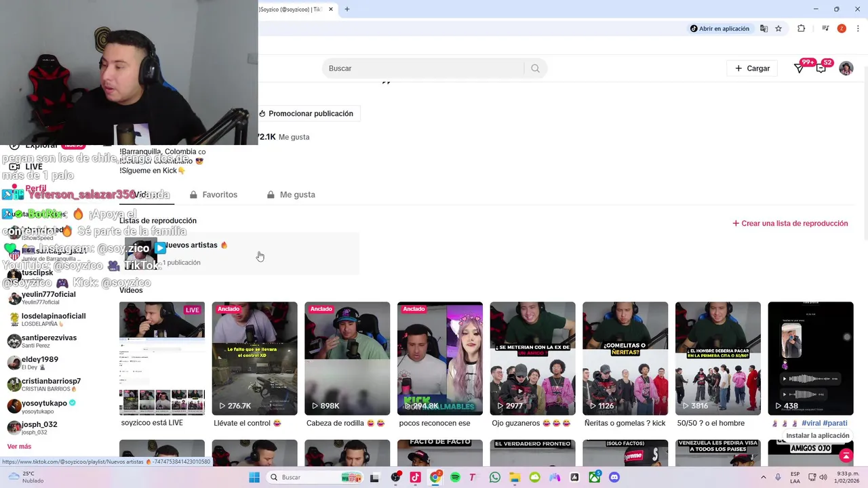This screenshot has height=488, width=868.
Task: Show hidden system tray icons chevron
Action: coord(764,477)
